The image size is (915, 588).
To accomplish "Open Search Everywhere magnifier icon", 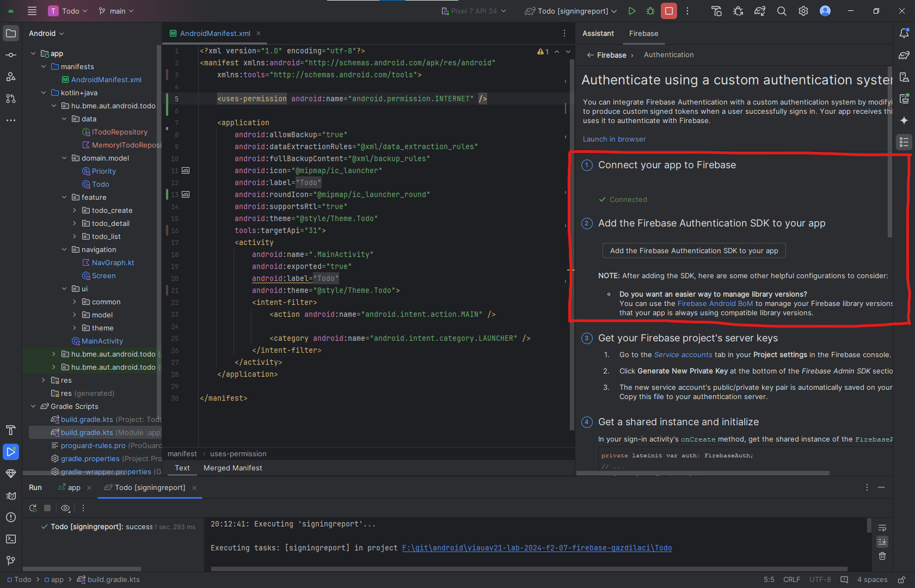I will (x=782, y=11).
